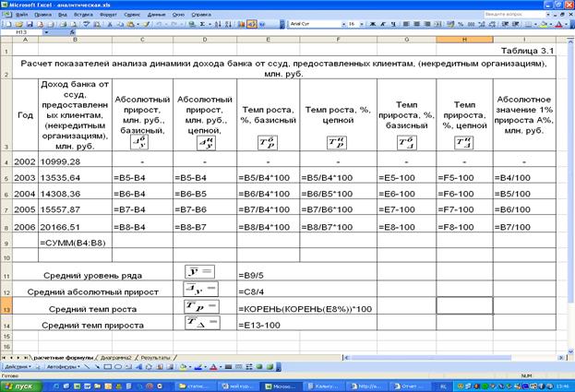Click the Decrease Indent icon
This screenshot has width=575, height=392.
[505, 24]
